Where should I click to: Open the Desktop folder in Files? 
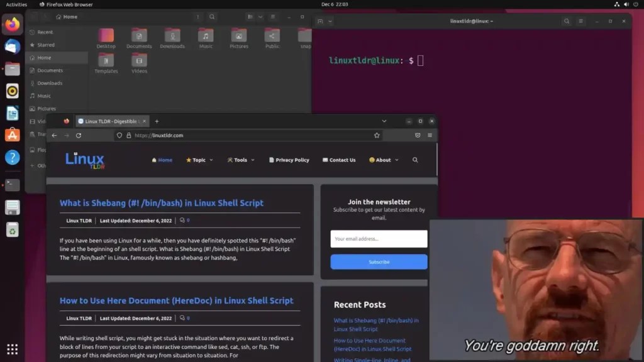click(106, 38)
